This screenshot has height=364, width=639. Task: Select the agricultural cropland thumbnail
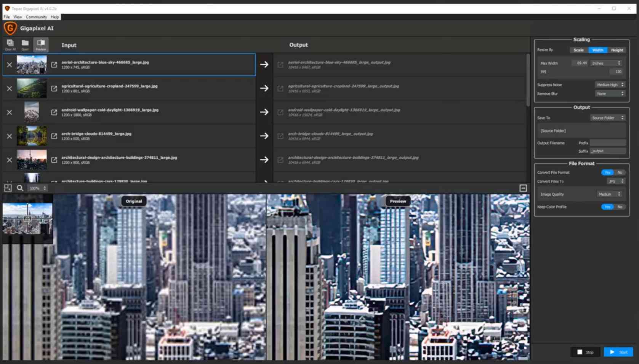click(32, 88)
